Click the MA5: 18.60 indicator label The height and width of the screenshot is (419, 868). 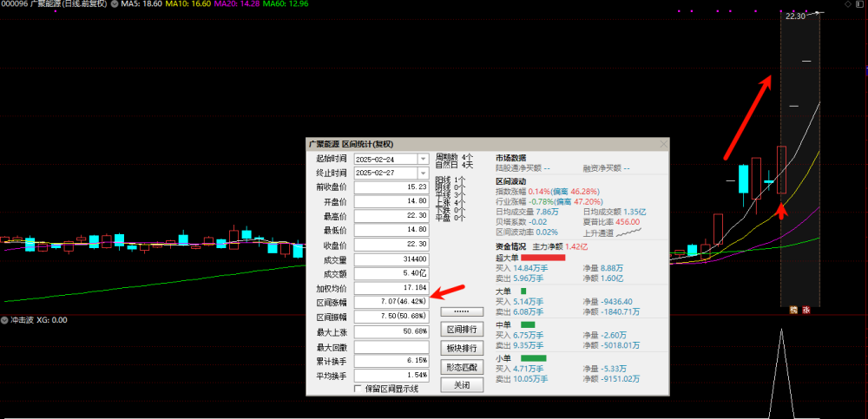(141, 3)
